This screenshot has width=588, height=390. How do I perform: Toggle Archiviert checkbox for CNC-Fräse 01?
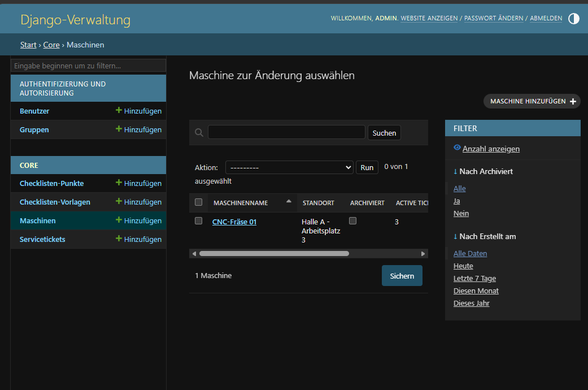tap(352, 220)
